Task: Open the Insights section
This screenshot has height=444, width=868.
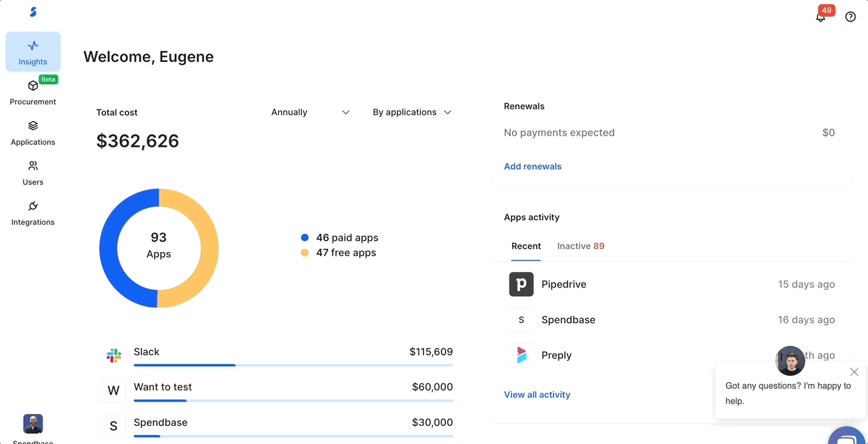Action: pyautogui.click(x=33, y=52)
